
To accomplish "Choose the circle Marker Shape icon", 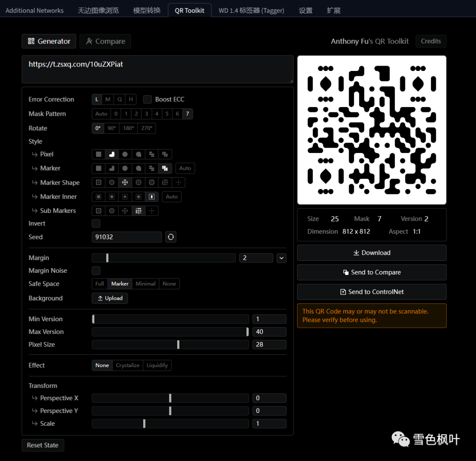I will (112, 182).
